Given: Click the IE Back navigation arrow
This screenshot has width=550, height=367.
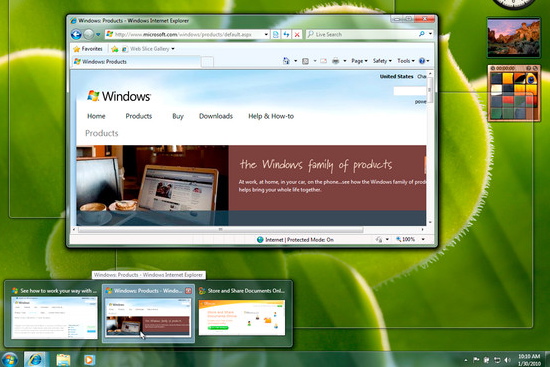Looking at the screenshot, I should click(x=76, y=34).
